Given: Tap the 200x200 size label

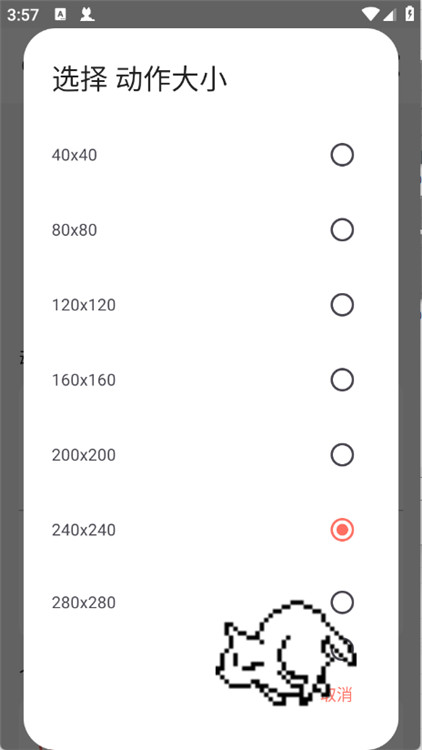Looking at the screenshot, I should pyautogui.click(x=84, y=455).
